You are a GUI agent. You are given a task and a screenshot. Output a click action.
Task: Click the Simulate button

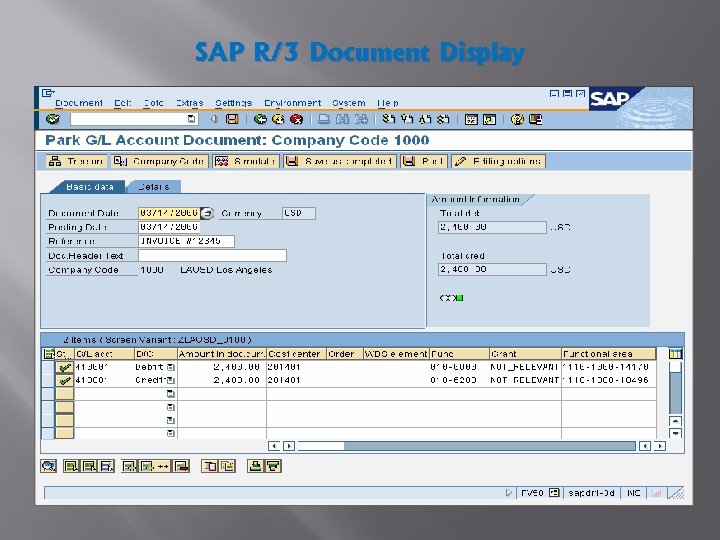coord(246,161)
